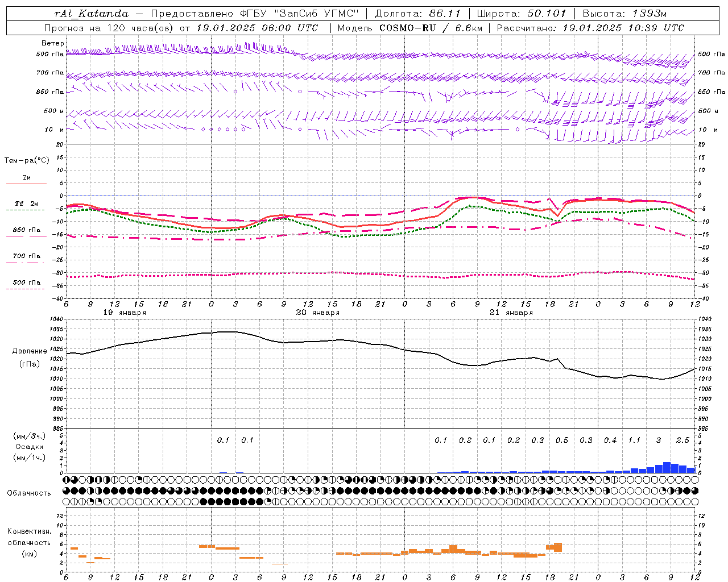Click the 21 января date label
The image size is (728, 582).
[x=511, y=313]
